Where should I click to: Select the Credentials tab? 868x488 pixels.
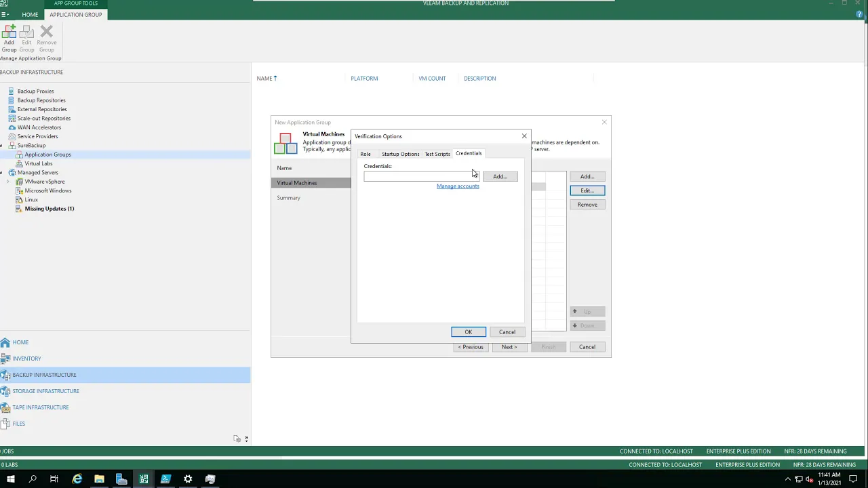[x=469, y=153]
